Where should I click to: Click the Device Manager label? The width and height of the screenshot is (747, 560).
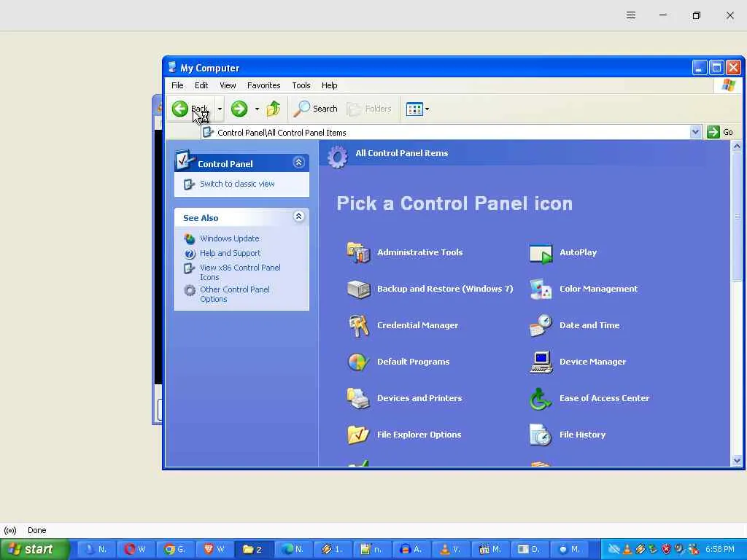coord(592,362)
